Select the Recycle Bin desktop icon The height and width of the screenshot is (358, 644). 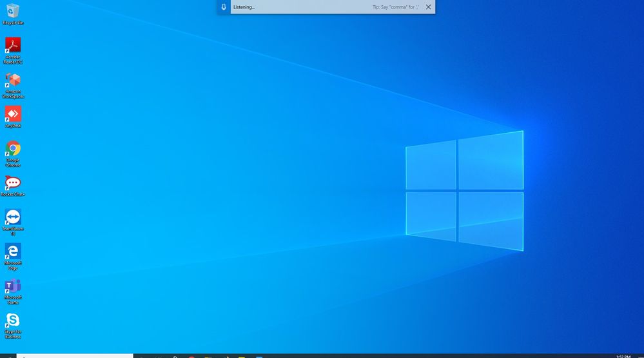[13, 14]
